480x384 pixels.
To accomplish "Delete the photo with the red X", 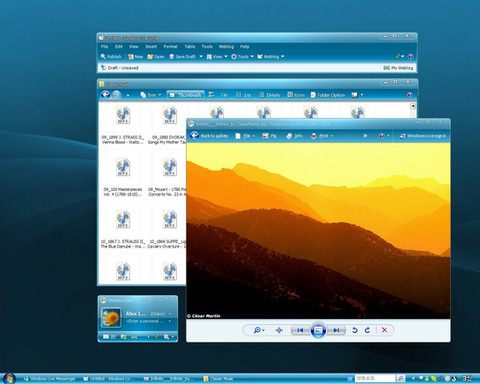I will coord(384,330).
